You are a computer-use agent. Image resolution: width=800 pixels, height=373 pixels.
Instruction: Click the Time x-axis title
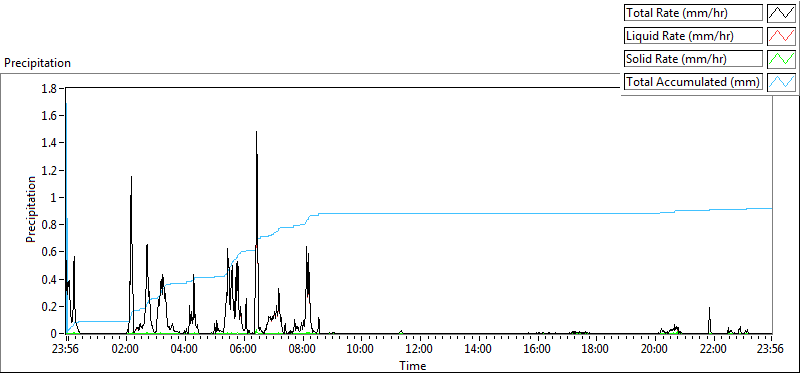(x=412, y=365)
